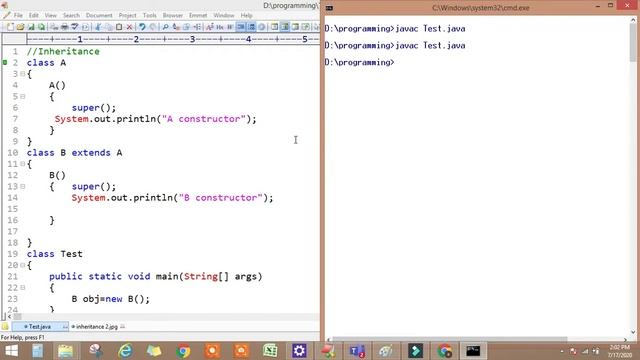The height and width of the screenshot is (360, 640).
Task: Open the Emmet menu
Action: pos(198,15)
